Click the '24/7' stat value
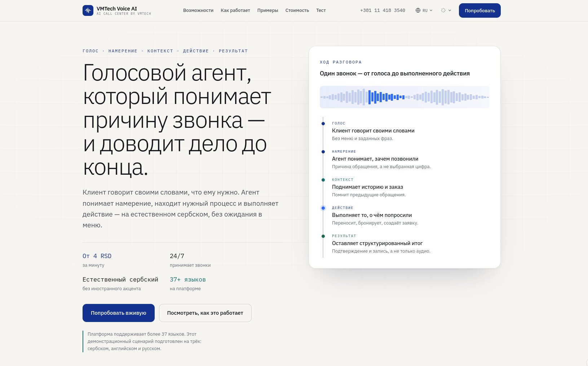Image resolution: width=588 pixels, height=366 pixels. pos(177,256)
